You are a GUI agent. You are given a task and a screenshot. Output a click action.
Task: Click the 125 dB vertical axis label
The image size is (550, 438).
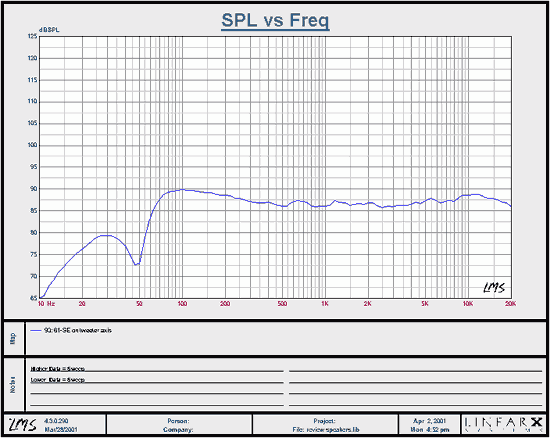pos(32,36)
